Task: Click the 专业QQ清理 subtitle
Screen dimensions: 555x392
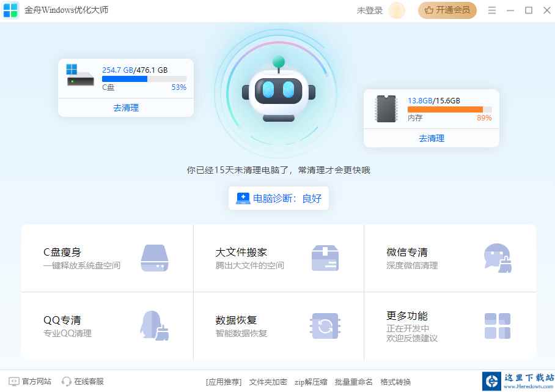Action: [x=67, y=333]
